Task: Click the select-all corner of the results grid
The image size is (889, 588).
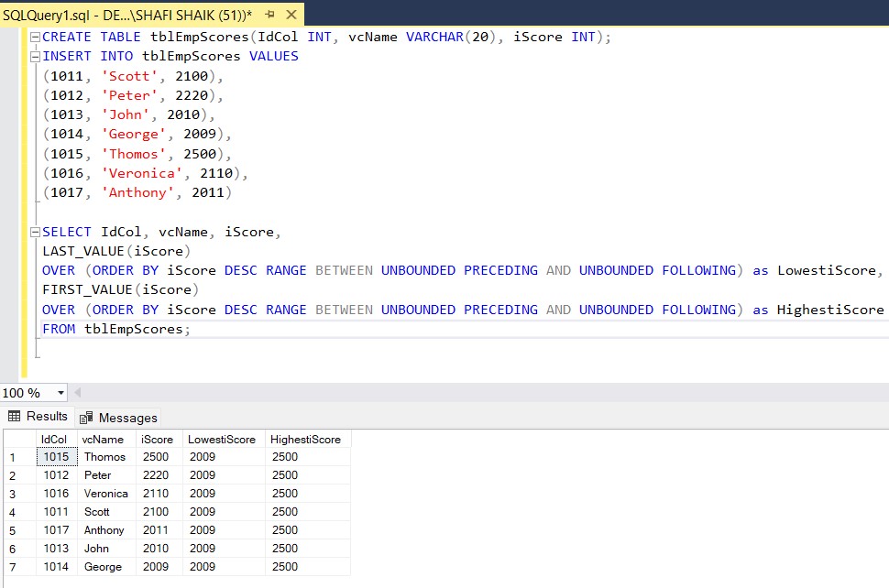Action: [18, 439]
